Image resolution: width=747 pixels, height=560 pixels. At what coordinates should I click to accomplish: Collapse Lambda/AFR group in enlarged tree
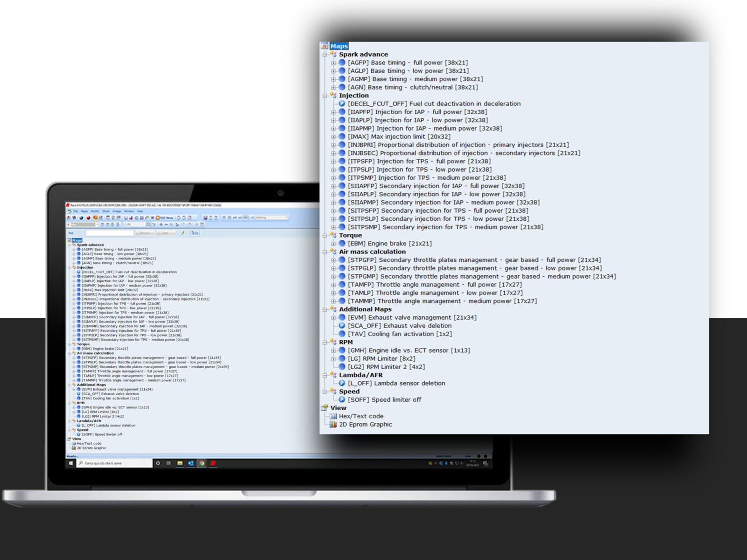[325, 375]
